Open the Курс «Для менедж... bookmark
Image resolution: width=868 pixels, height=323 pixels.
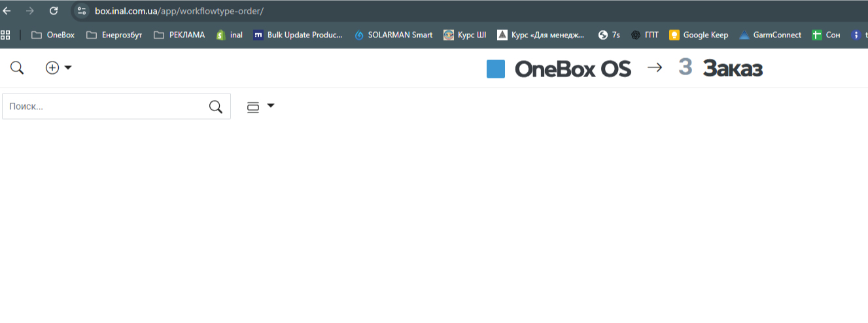click(541, 35)
